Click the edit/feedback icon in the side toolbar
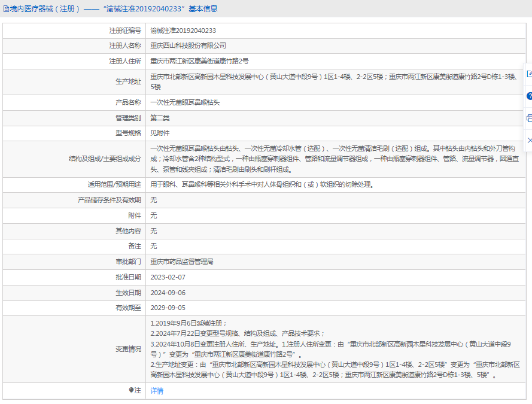This screenshot has height=404, width=532. pyautogui.click(x=529, y=74)
